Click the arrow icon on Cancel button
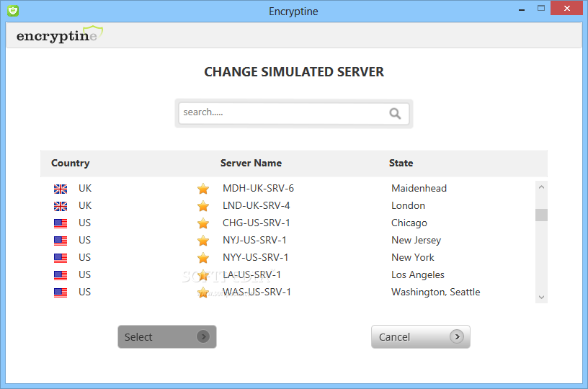Image resolution: width=588 pixels, height=389 pixels. coord(457,336)
